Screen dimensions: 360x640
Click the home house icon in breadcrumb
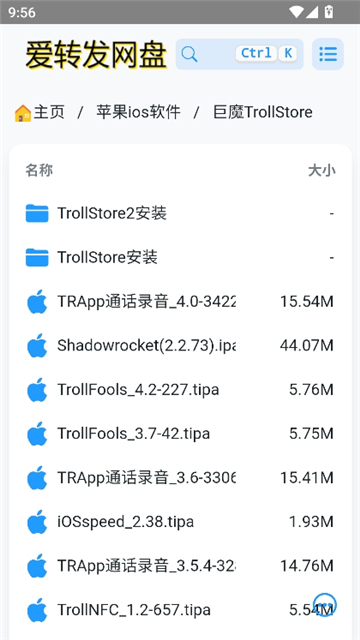[x=23, y=113]
